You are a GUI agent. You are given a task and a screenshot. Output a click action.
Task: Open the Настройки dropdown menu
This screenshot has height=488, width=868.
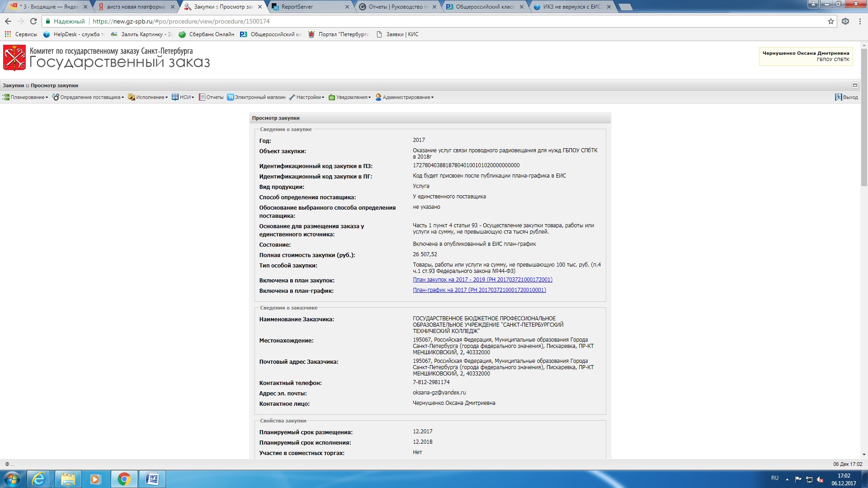(x=307, y=97)
